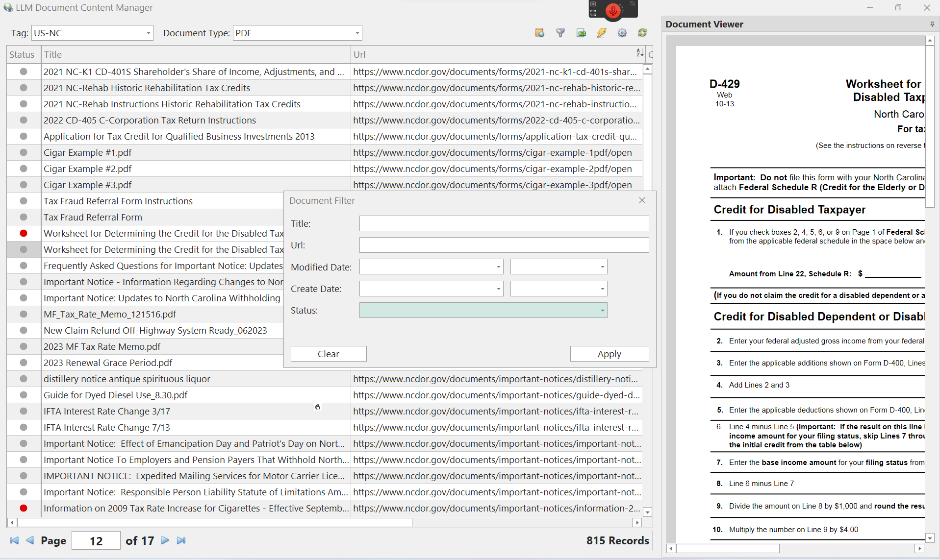Click the list's horizontal scroll-left arrow
The height and width of the screenshot is (560, 940).
point(12,523)
